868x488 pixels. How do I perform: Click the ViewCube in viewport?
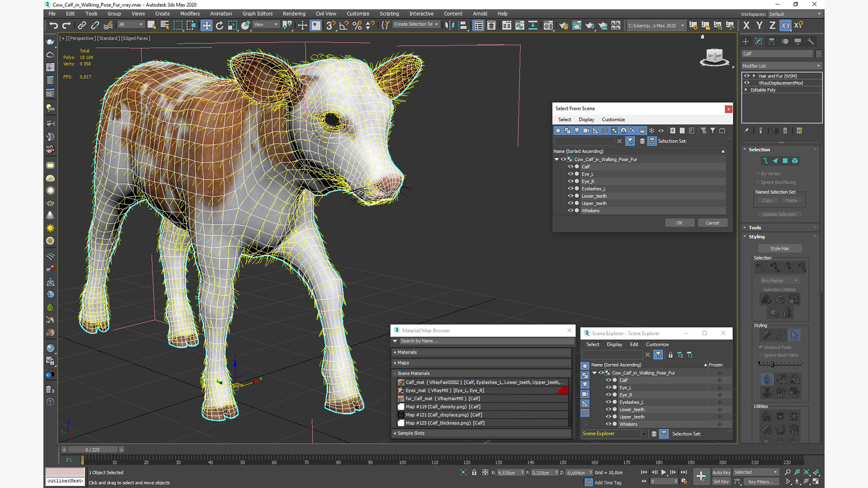click(x=715, y=57)
